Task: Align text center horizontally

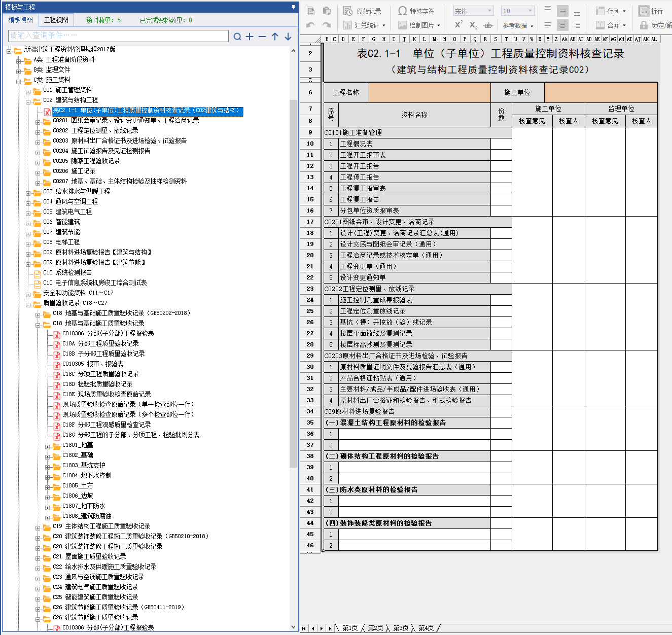Action: click(562, 25)
